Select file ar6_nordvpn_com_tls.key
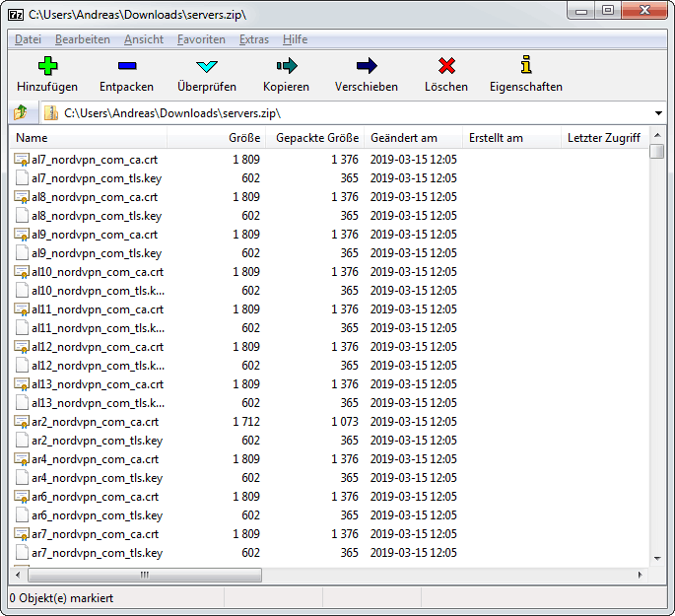 [97, 515]
